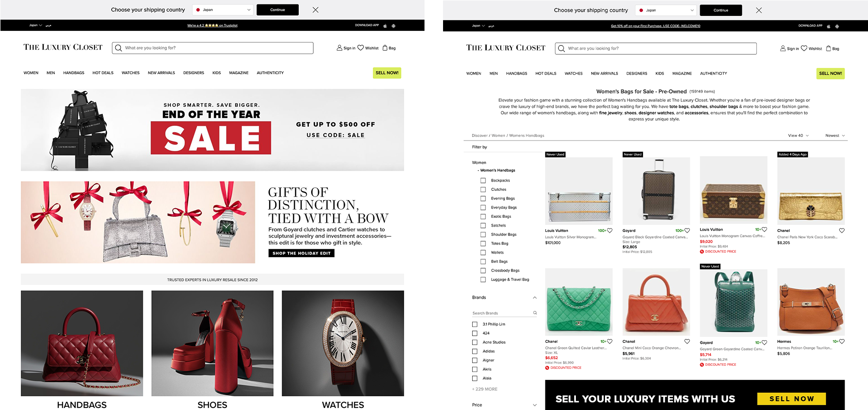This screenshot has width=868, height=410.
Task: Open the DESIGNERS menu on right page
Action: tap(637, 74)
